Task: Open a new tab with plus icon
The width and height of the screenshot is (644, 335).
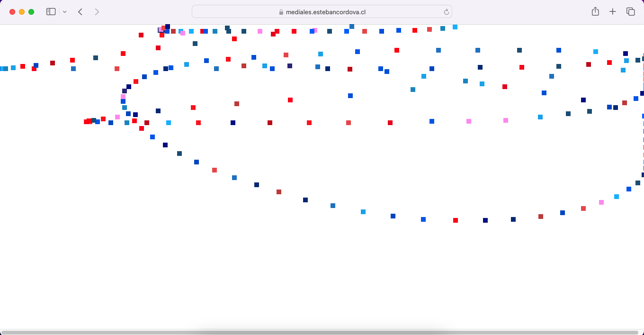Action: 613,12
